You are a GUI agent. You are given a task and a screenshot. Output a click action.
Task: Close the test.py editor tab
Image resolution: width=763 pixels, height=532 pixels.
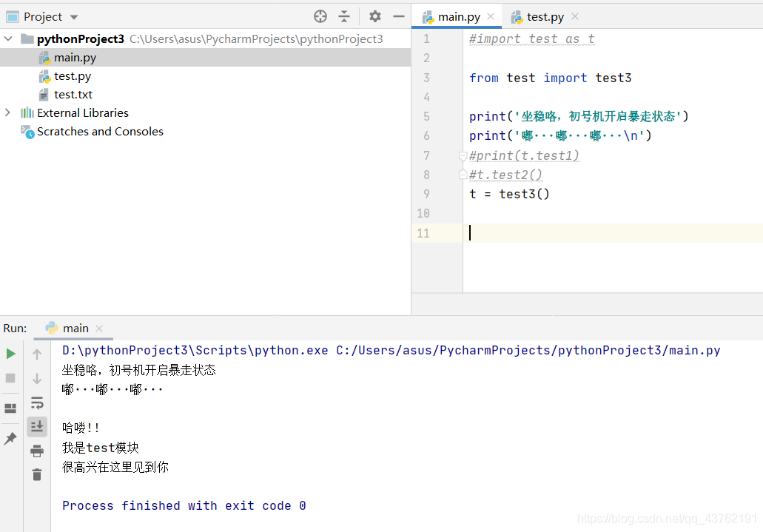[x=575, y=16]
